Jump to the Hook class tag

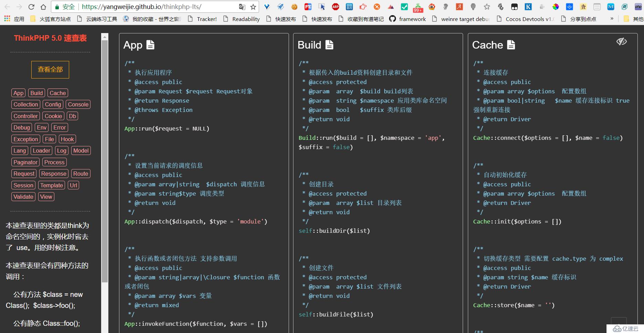67,139
